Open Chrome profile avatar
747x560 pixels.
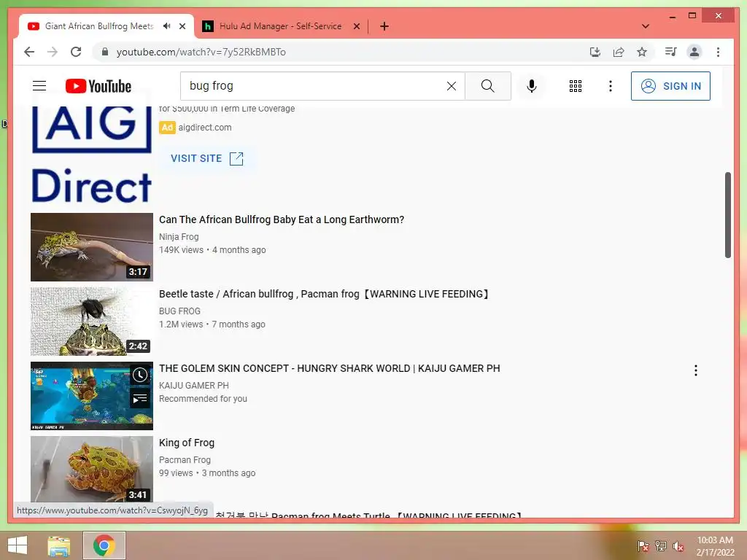tap(694, 52)
